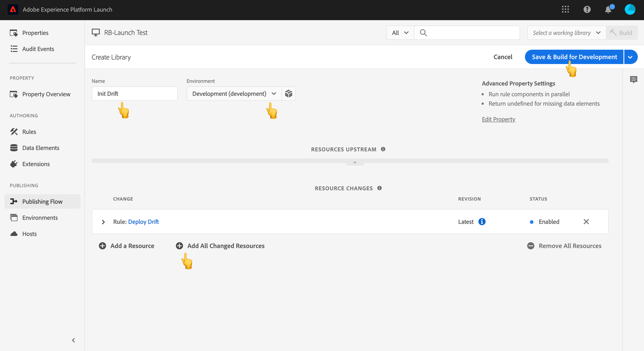Open the Deploy Drift rule link
The width and height of the screenshot is (644, 351).
[144, 222]
